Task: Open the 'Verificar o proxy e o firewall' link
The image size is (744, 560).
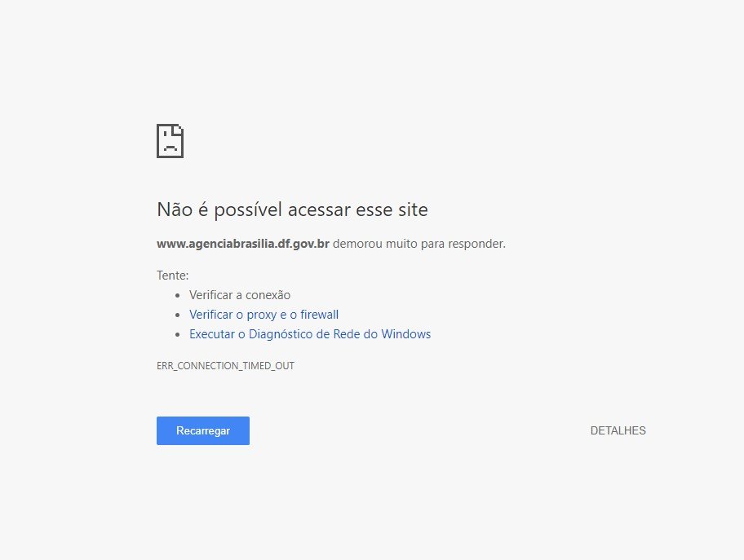Action: point(263,315)
